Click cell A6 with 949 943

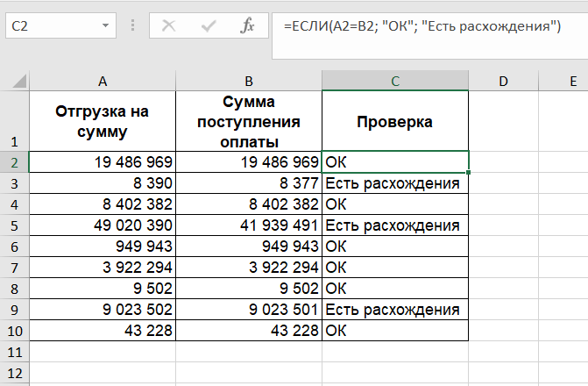point(103,247)
